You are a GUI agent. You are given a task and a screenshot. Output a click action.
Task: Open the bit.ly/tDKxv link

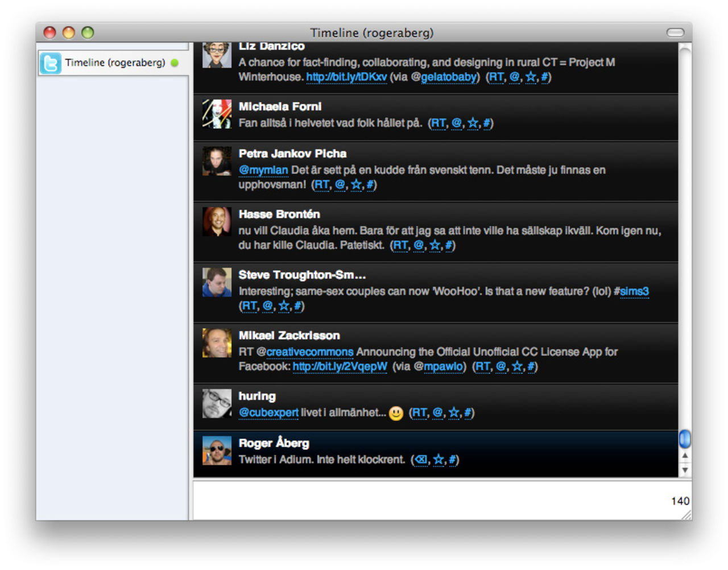pyautogui.click(x=346, y=77)
